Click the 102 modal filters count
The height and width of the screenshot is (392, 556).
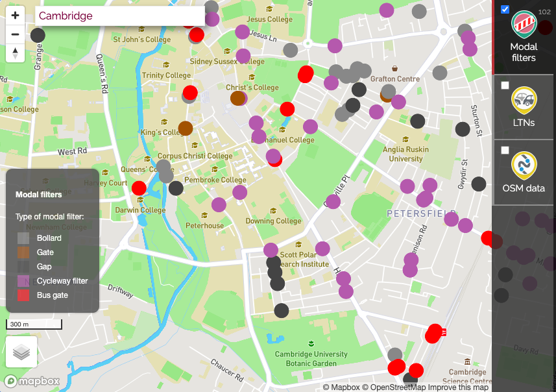coord(544,12)
